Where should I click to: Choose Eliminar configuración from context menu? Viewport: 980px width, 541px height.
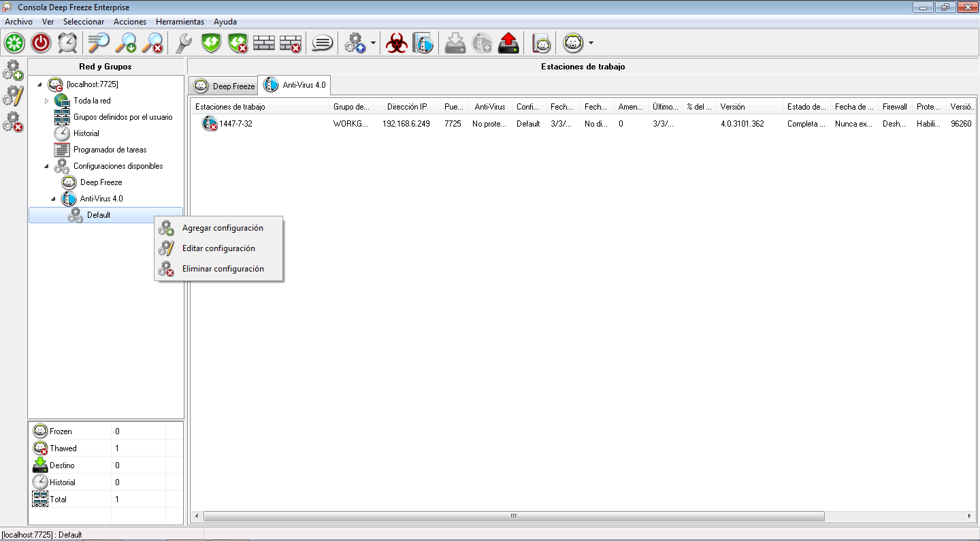pyautogui.click(x=218, y=269)
